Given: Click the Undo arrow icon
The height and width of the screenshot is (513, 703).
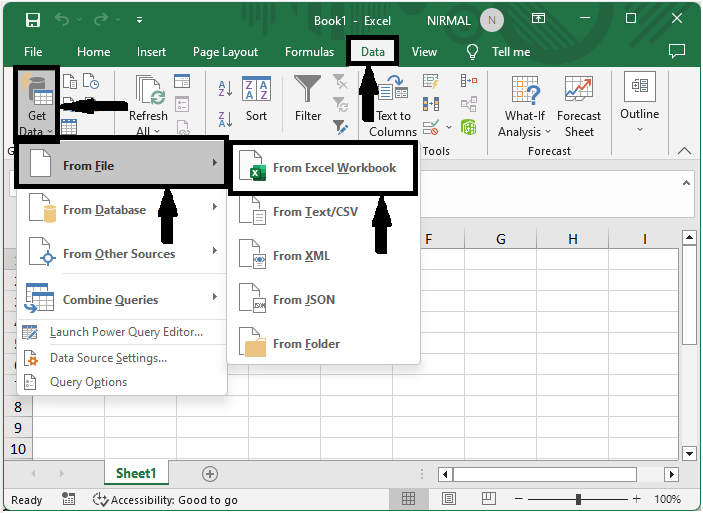Looking at the screenshot, I should click(x=62, y=20).
